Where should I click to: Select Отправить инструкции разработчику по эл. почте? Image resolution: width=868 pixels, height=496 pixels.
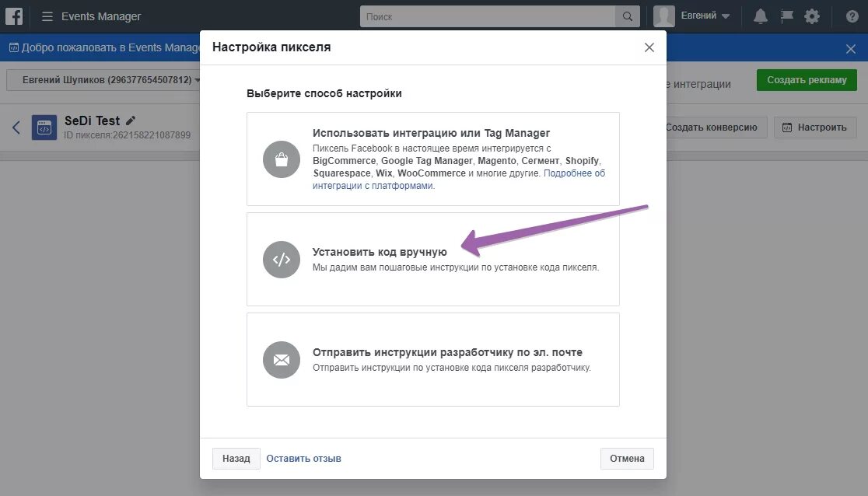pos(433,359)
